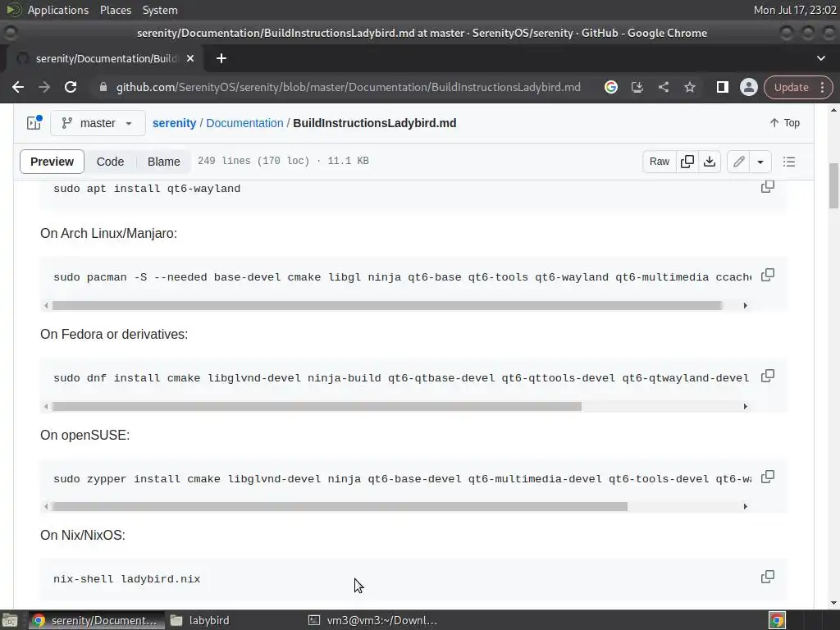Viewport: 840px width, 630px height.
Task: Click zypper code block horizontal scrollbar
Action: point(340,506)
